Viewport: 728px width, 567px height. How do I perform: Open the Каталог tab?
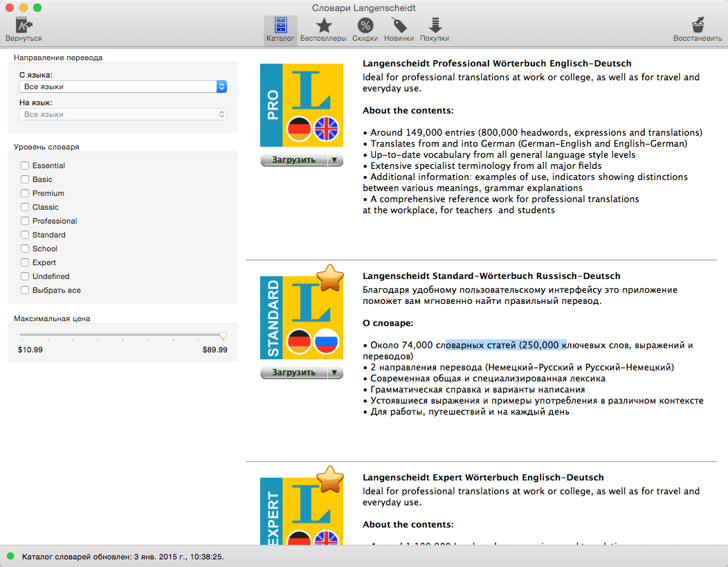280,30
